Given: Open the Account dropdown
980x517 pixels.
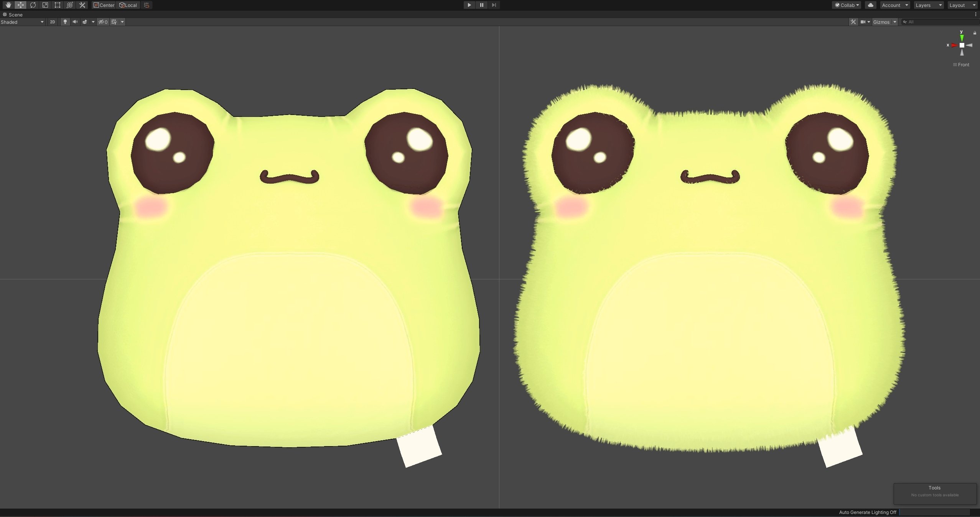Looking at the screenshot, I should pos(895,5).
